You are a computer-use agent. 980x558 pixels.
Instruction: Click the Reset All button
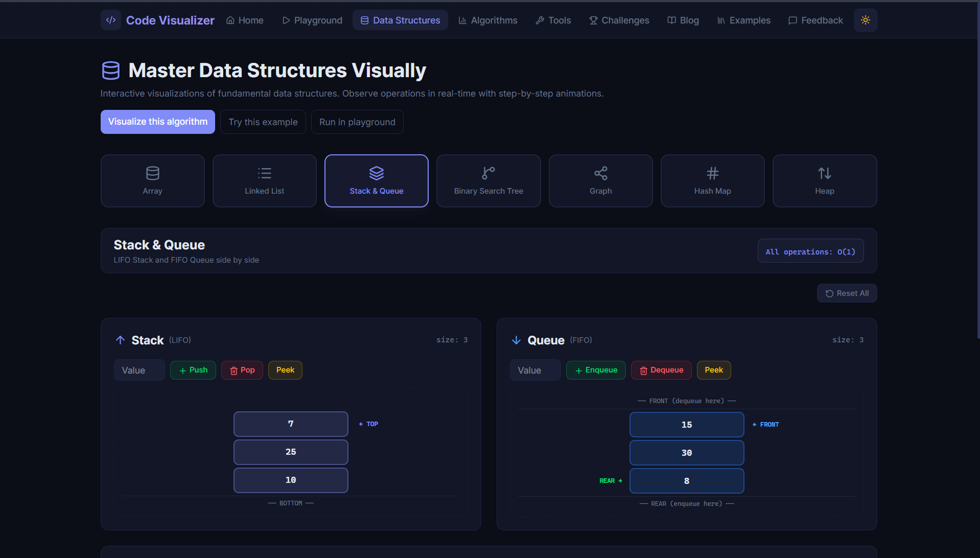coord(847,293)
